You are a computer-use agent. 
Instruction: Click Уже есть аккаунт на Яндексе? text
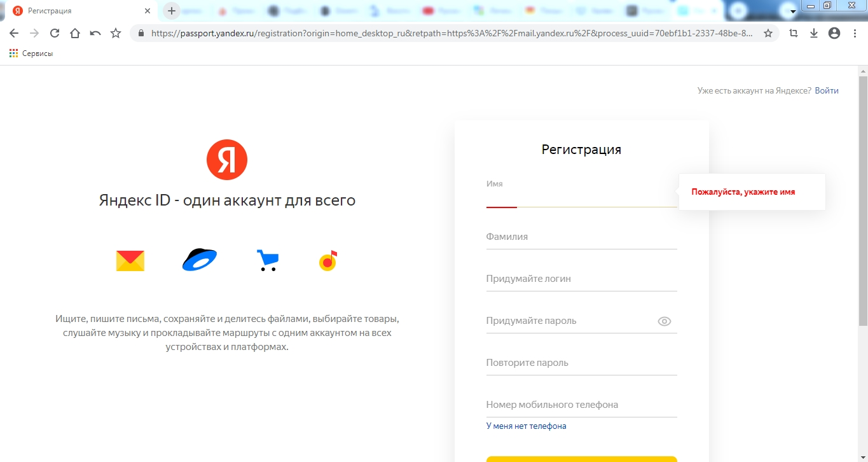(x=754, y=91)
